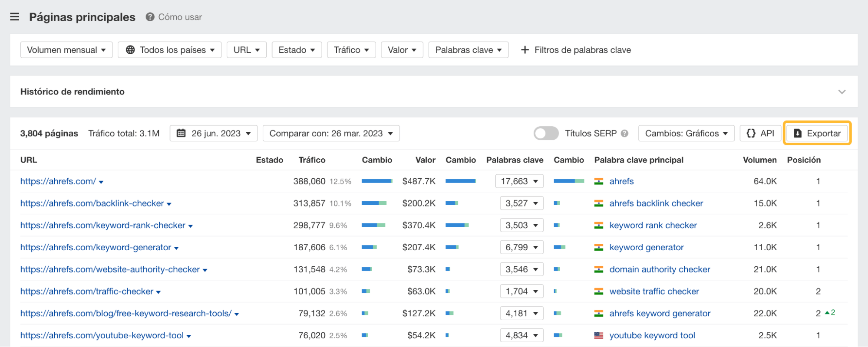
Task: Click the domain authority checker keyword
Action: tap(660, 269)
